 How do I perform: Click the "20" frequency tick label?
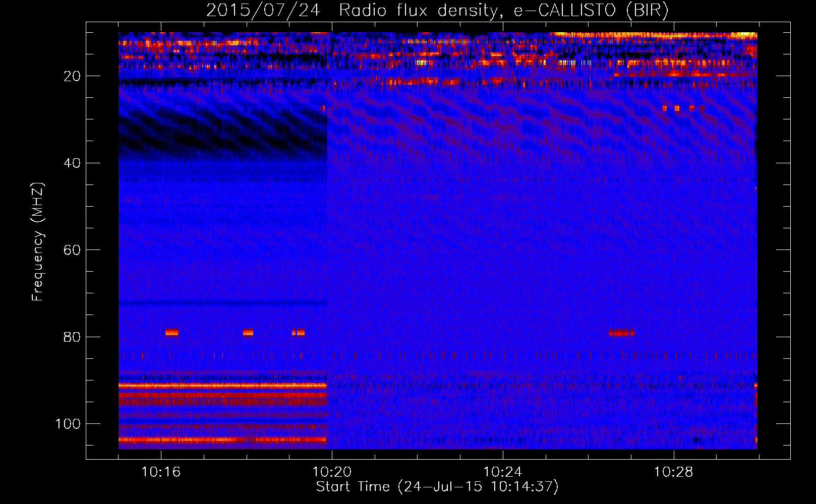(x=72, y=77)
